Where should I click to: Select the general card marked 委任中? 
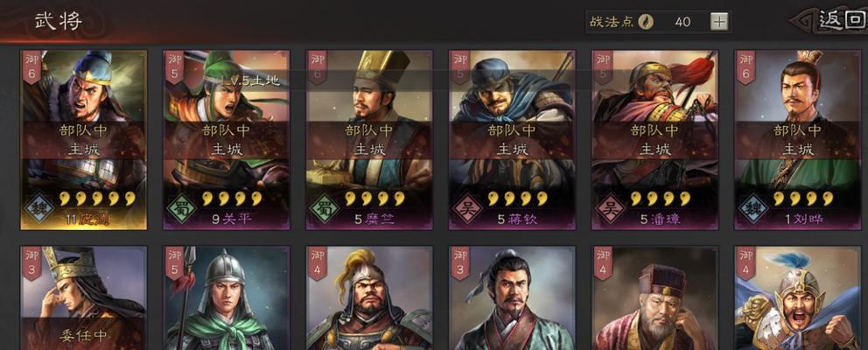pos(84,298)
